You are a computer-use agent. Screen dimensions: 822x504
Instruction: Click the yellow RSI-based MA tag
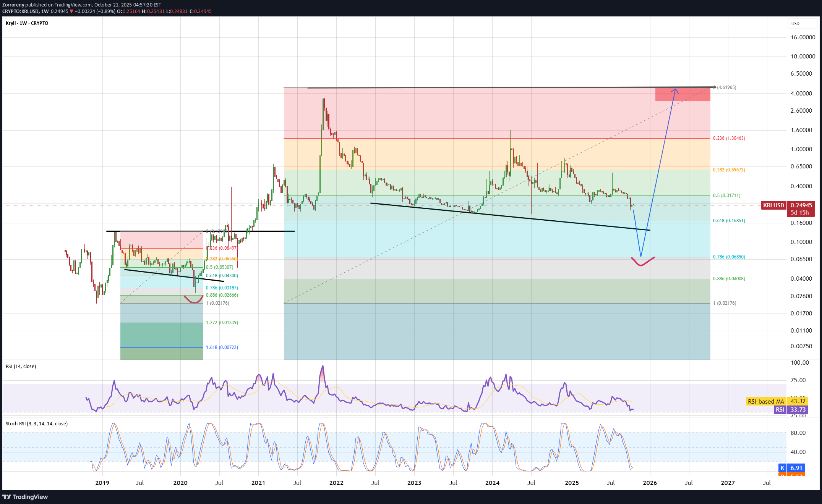tap(766, 401)
